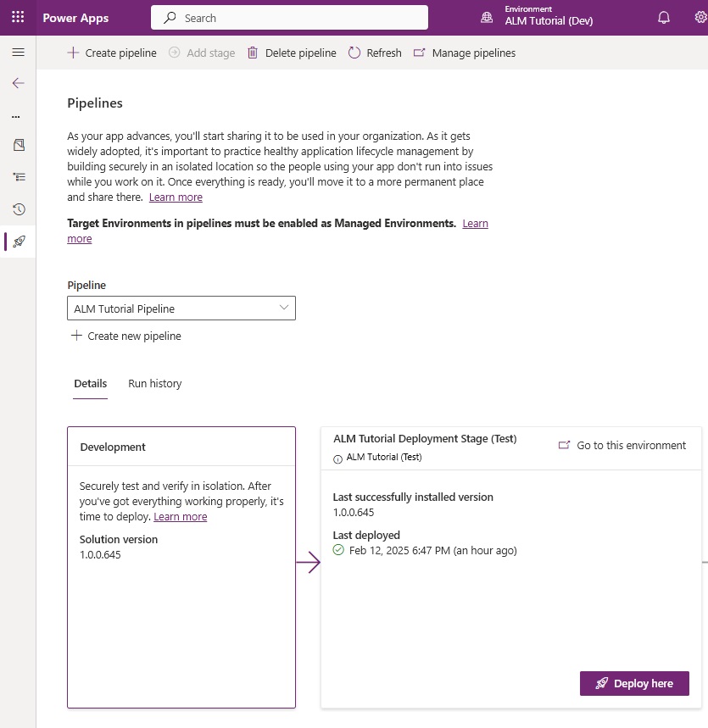Click ALM Tutorial Deployment Stage (Test) title
Viewport: 708px width, 728px height.
tap(425, 439)
